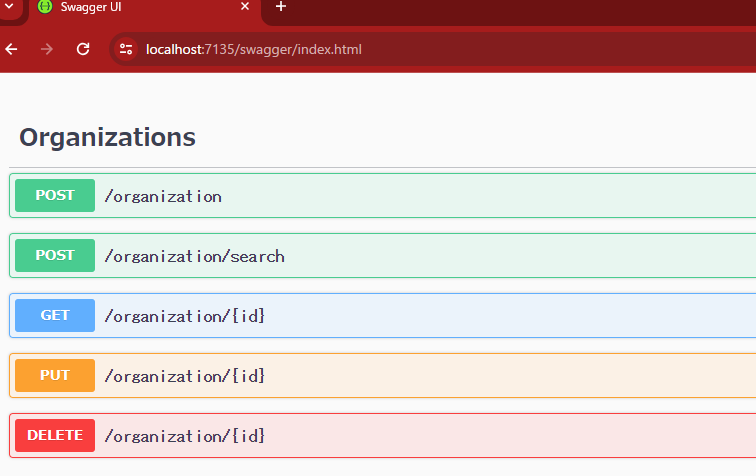Image resolution: width=756 pixels, height=476 pixels.
Task: Click the POST badge for /organization/search
Action: pyautogui.click(x=55, y=255)
